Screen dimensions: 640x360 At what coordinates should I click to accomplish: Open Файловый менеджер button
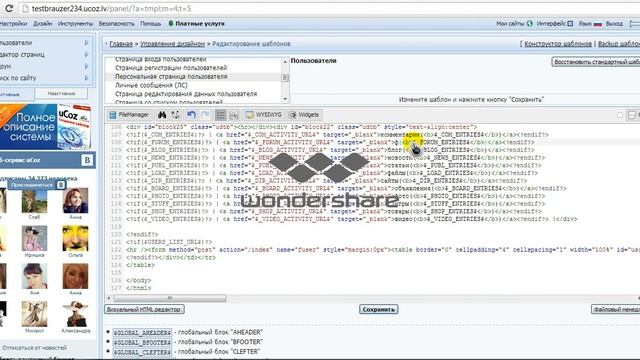tap(616, 309)
